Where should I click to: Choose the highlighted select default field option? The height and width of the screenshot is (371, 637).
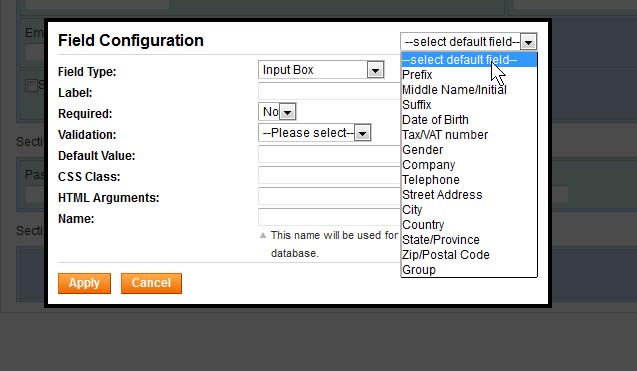(x=469, y=60)
